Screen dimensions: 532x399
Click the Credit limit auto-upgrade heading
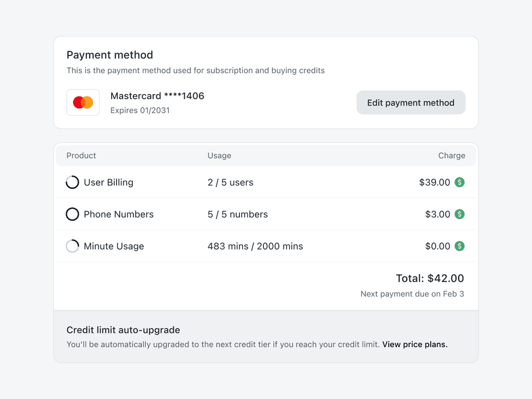123,330
